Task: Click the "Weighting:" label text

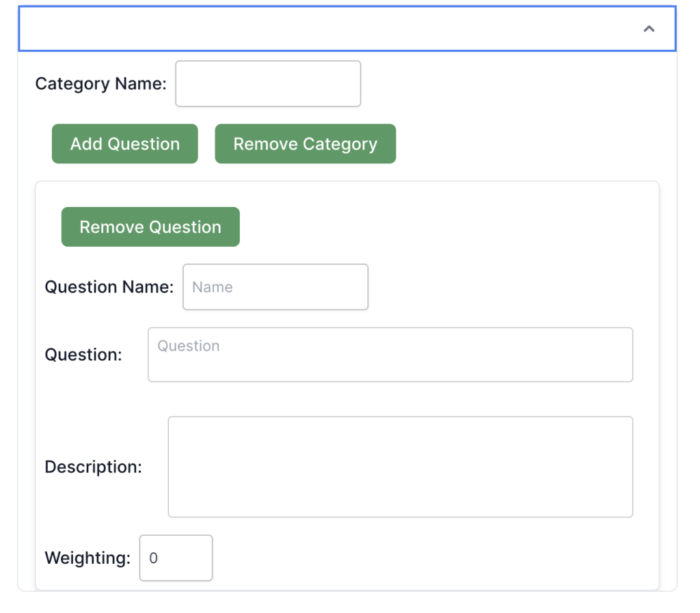Action: click(87, 558)
